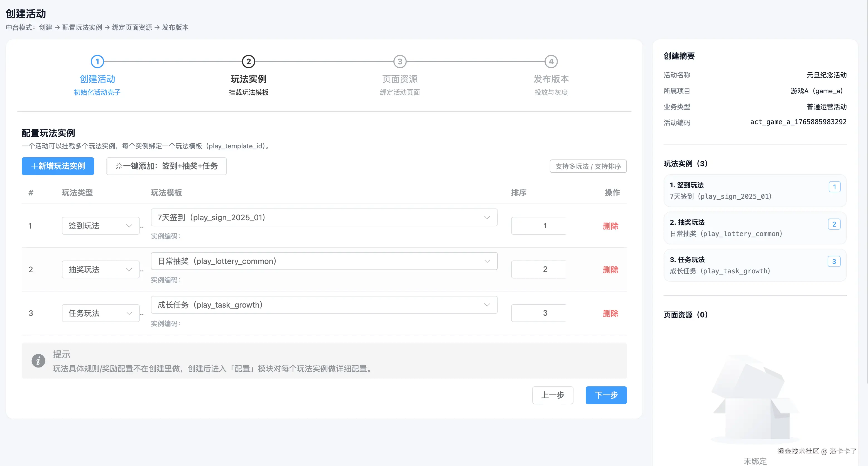Click the 新增玩法实例 button

point(58,166)
